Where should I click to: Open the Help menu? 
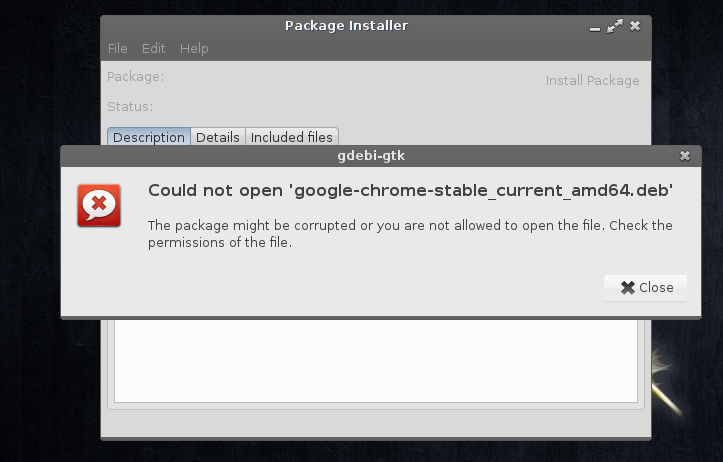click(194, 48)
